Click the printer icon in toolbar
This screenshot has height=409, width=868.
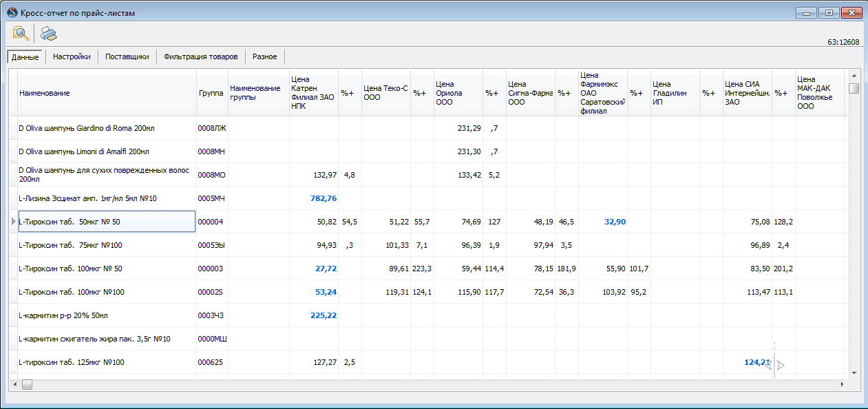pyautogui.click(x=48, y=33)
